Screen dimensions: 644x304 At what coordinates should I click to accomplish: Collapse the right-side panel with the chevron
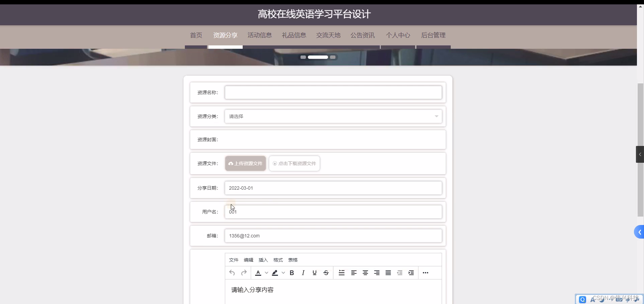point(640,154)
